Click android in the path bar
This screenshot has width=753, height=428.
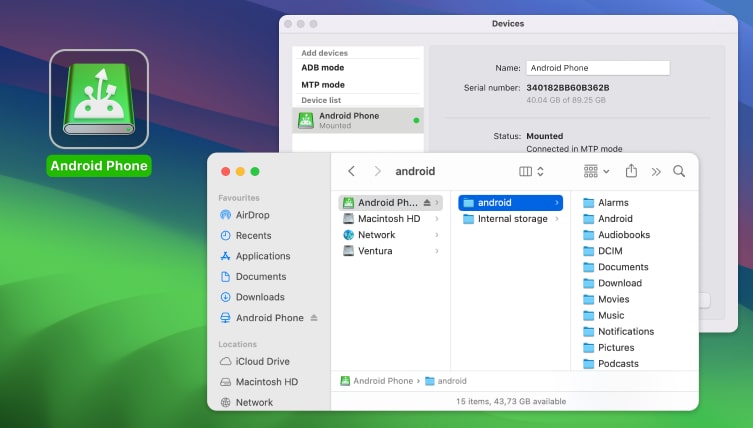[x=446, y=381]
